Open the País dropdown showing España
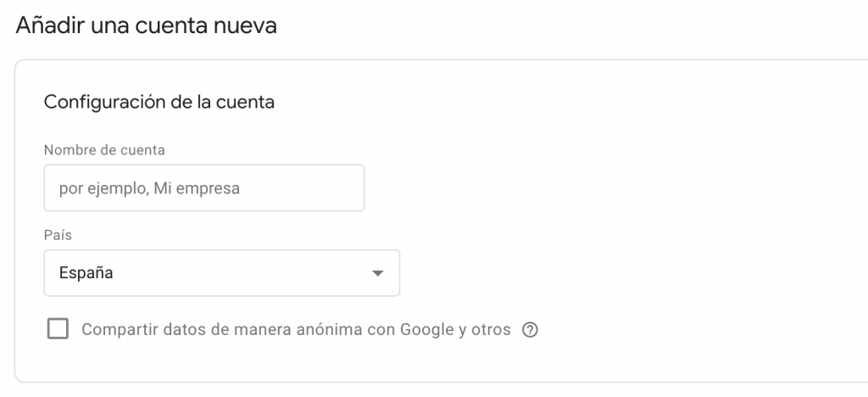Screen dimensions: 868x397 coord(221,273)
